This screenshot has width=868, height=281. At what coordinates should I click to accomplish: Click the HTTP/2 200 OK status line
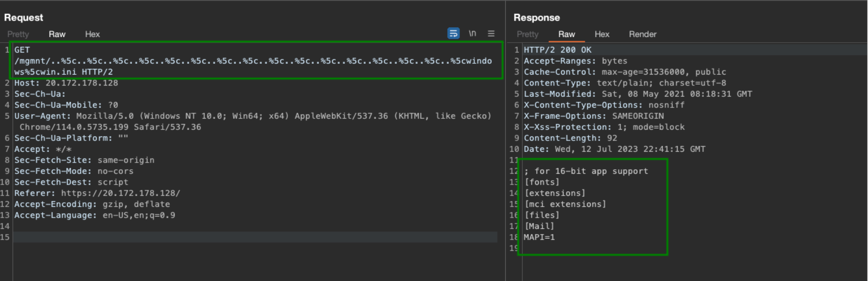pos(558,50)
